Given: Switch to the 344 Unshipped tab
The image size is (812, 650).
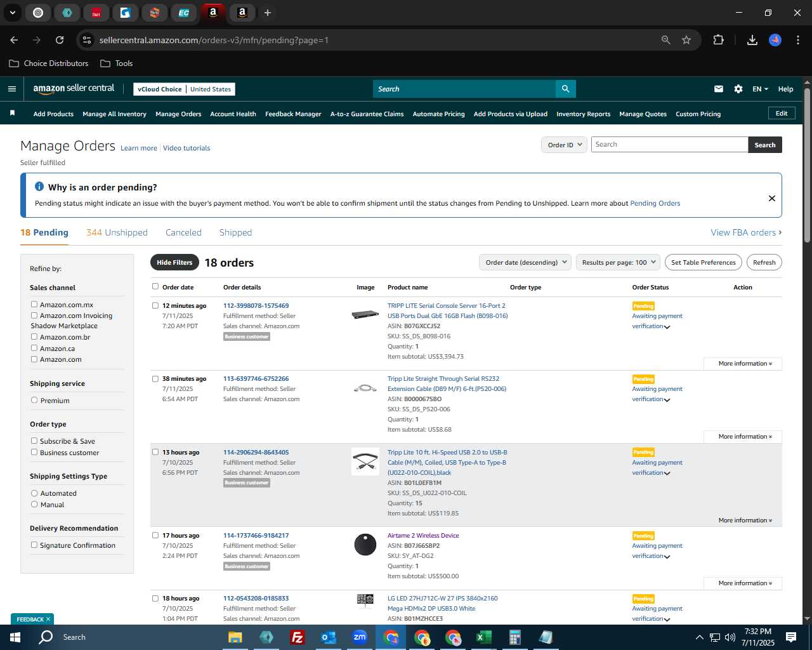Looking at the screenshot, I should pos(117,232).
